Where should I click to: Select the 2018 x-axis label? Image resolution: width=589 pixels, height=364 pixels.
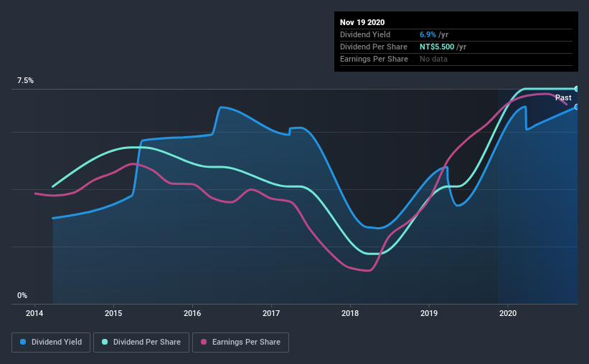350,313
